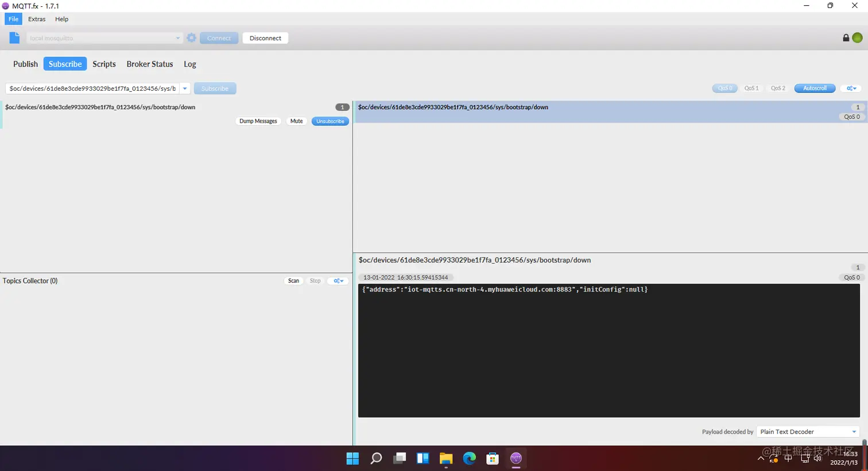Image resolution: width=868 pixels, height=471 pixels.
Task: Open Microsoft Edge from taskbar
Action: pos(470,458)
